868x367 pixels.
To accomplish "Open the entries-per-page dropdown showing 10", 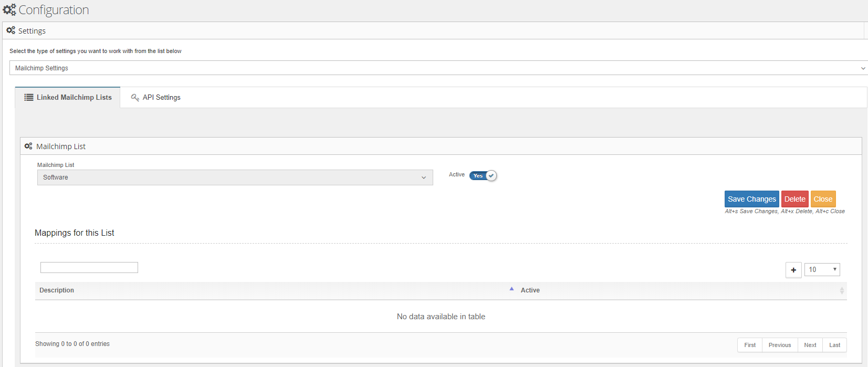I will coord(822,270).
